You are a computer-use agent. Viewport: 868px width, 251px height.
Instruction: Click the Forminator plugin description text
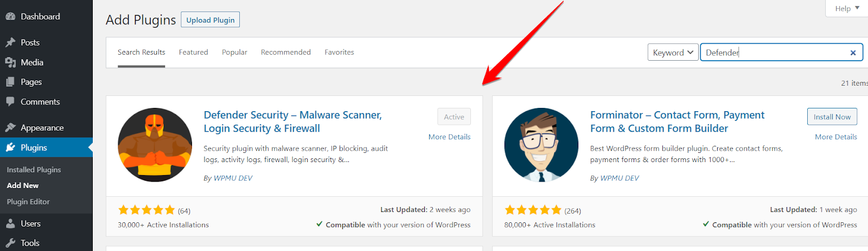pos(686,154)
